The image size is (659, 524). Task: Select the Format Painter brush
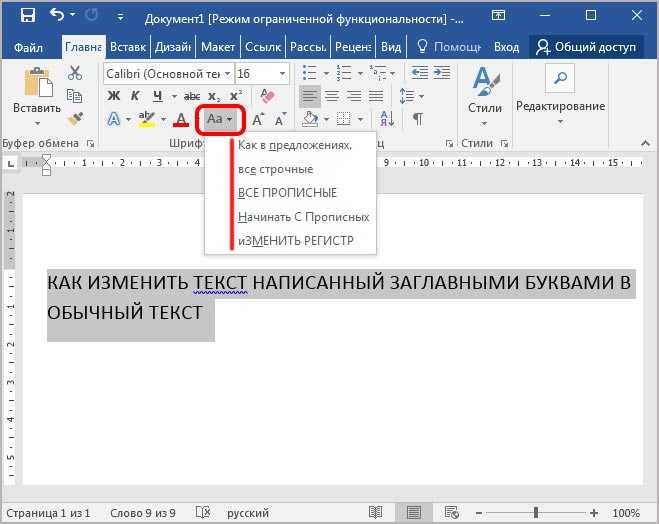[x=75, y=119]
